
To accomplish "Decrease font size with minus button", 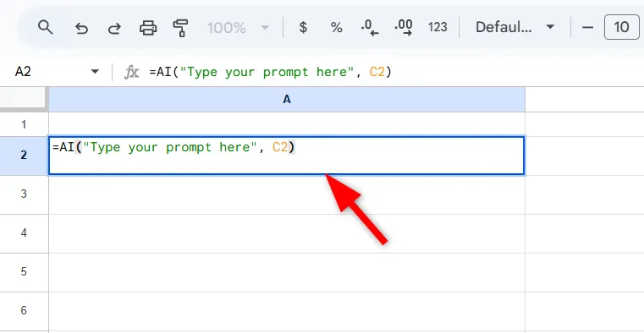I will pyautogui.click(x=588, y=28).
